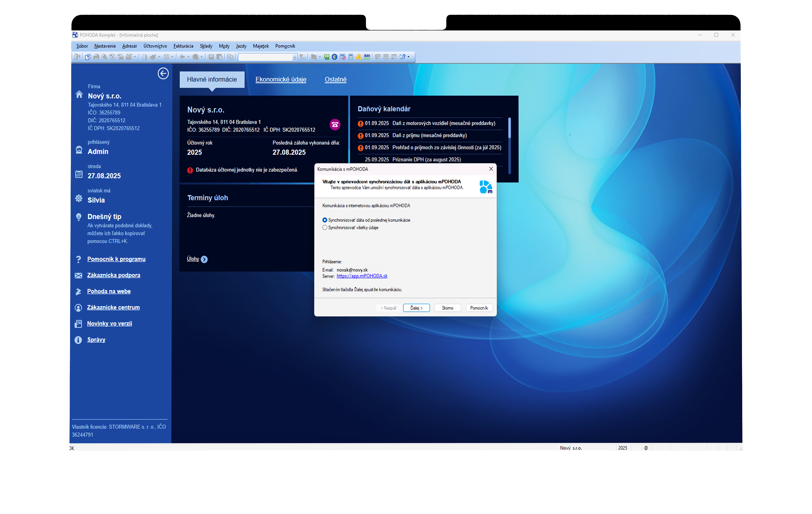Click the calendar icon beside 27.08.2025

click(79, 174)
